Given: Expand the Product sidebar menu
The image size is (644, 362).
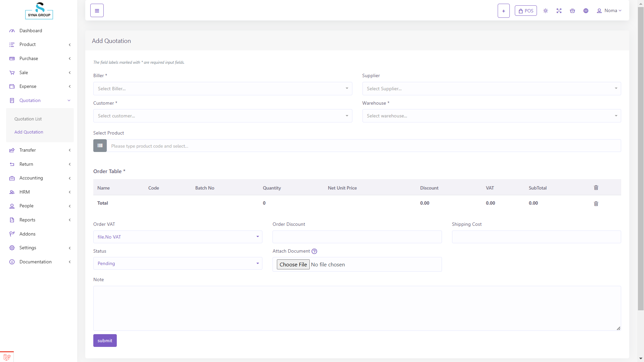Looking at the screenshot, I should pyautogui.click(x=40, y=45).
